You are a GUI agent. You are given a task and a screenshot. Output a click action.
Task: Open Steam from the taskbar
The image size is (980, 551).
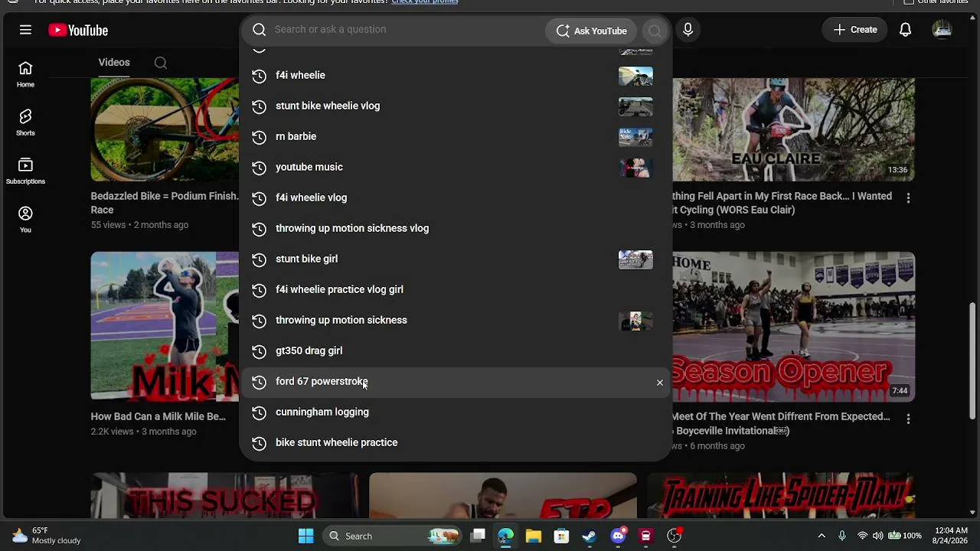(x=590, y=536)
